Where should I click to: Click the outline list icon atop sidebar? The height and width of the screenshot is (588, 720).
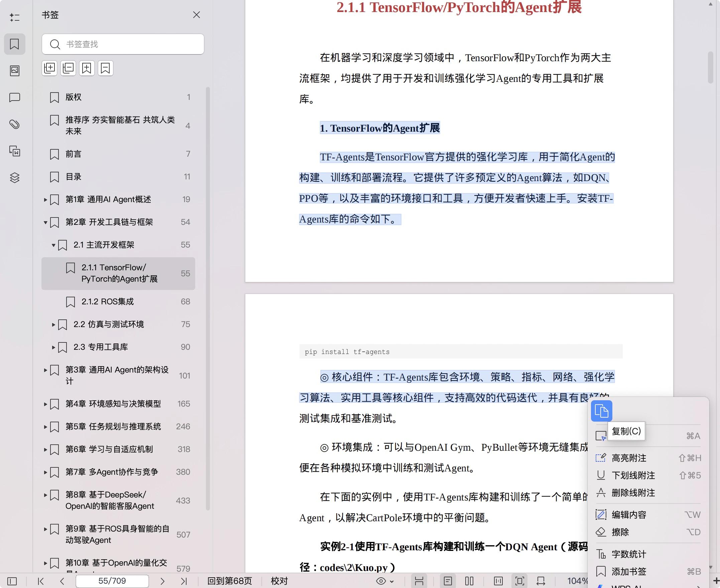pos(15,17)
